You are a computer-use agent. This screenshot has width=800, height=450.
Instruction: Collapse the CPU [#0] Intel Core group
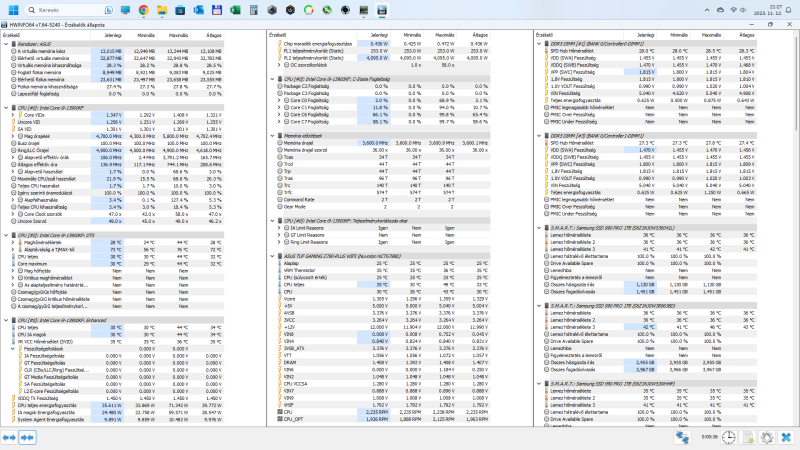tap(6, 108)
